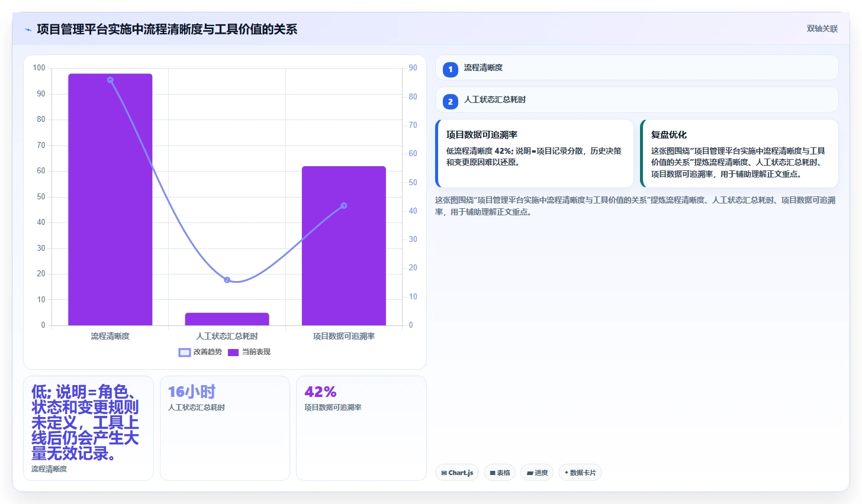Click the trend line point above 项目数据可追溯率
Screen dimensions: 862x504
tap(343, 206)
